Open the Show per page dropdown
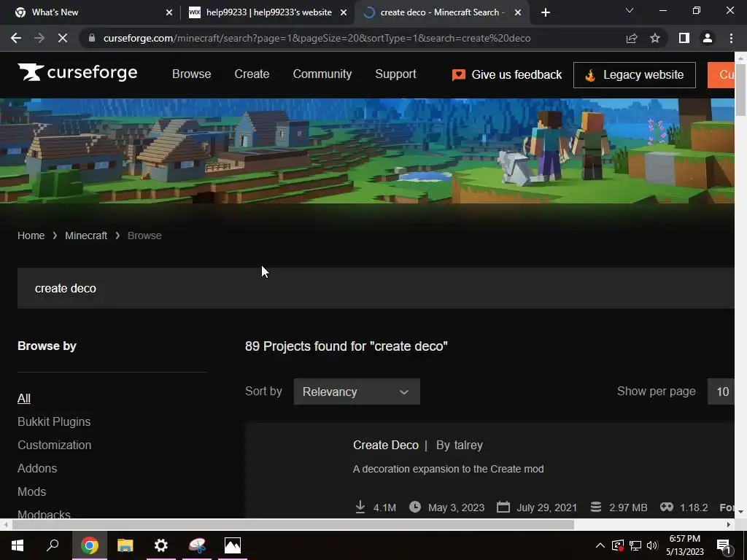This screenshot has width=747, height=560. tap(721, 392)
